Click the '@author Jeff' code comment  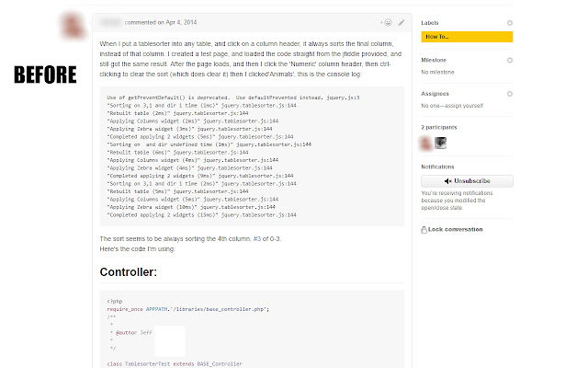coord(131,333)
